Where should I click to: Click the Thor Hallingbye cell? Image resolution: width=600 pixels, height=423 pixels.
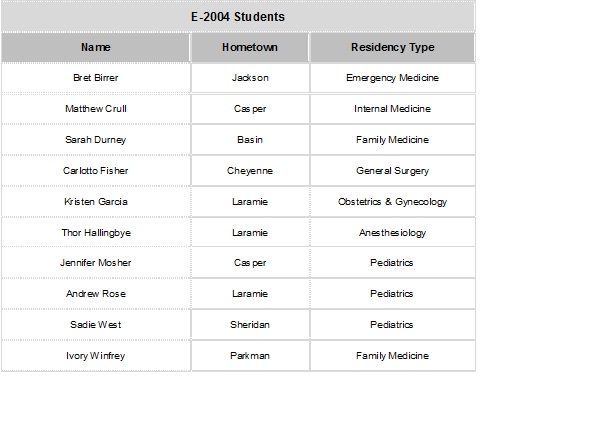point(96,233)
